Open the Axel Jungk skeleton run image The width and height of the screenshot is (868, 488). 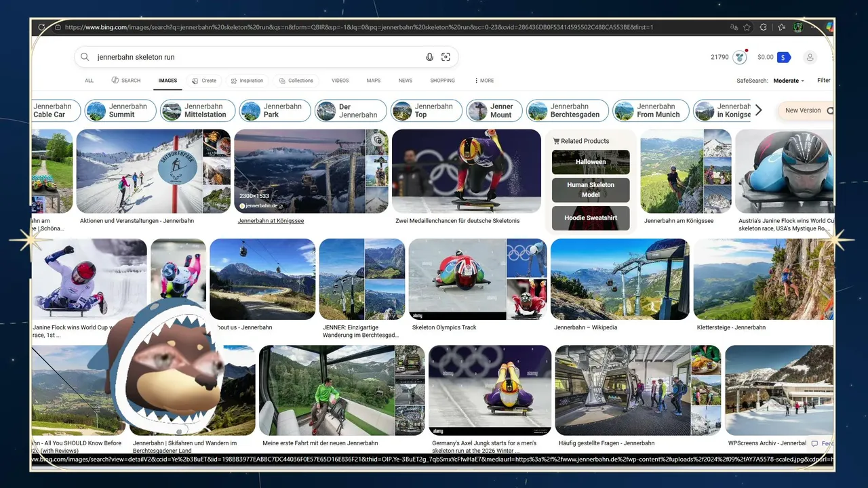(490, 390)
